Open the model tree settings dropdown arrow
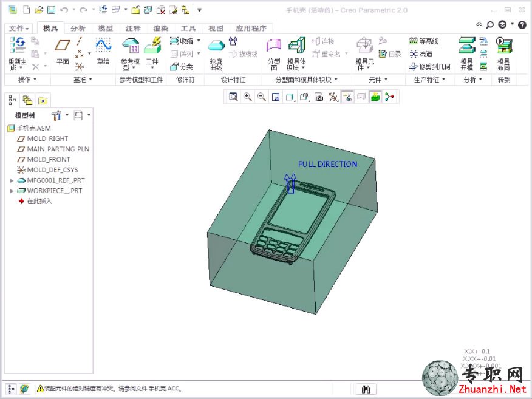The height and width of the screenshot is (399, 532). click(x=67, y=115)
